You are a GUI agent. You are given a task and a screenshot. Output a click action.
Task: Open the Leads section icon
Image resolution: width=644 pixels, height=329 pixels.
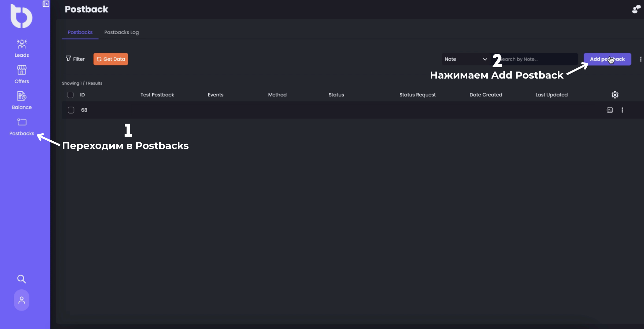(x=22, y=44)
